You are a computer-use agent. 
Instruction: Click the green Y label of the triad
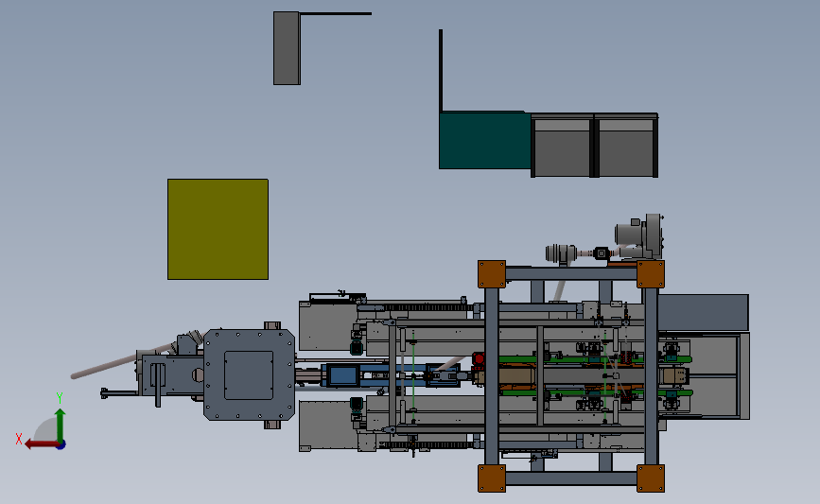[x=60, y=398]
